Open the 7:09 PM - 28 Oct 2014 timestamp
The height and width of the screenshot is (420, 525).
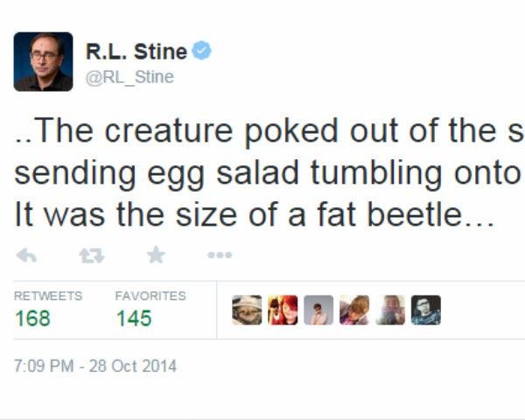pyautogui.click(x=95, y=366)
